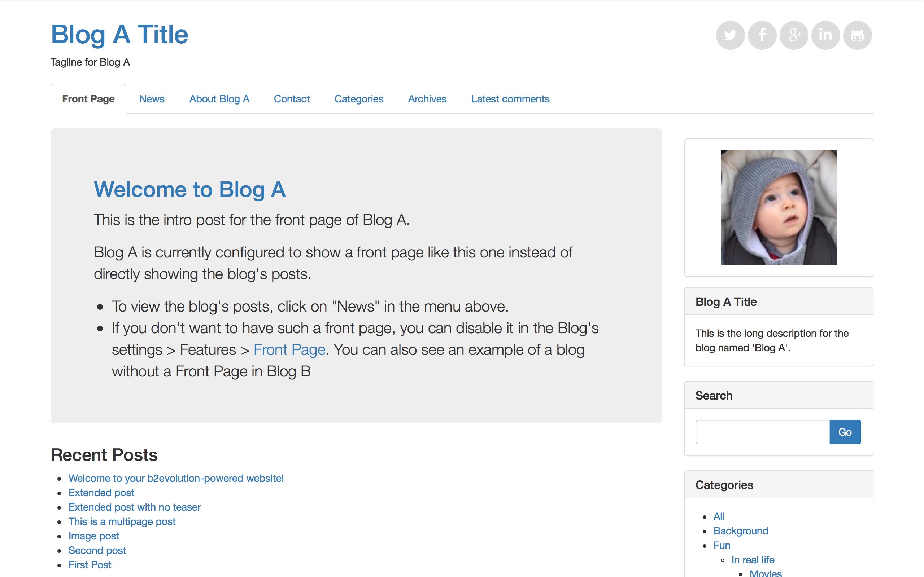Open the Archives tab
The image size is (924, 577).
(427, 99)
